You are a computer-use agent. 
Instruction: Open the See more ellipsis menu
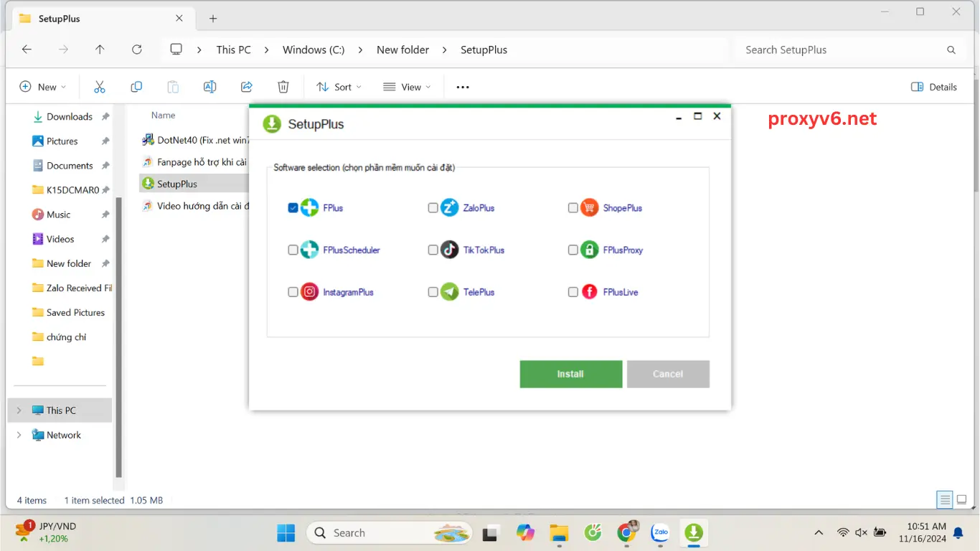pyautogui.click(x=463, y=87)
